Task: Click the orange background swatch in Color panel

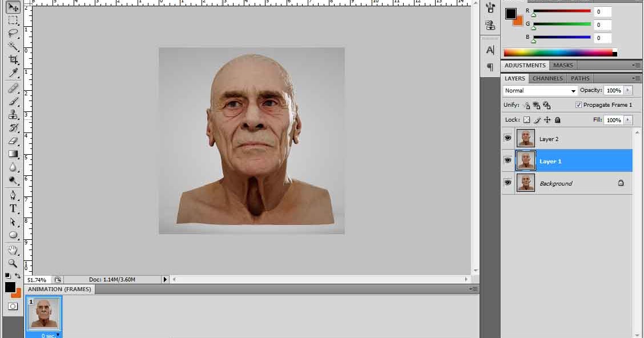Action: [x=519, y=22]
